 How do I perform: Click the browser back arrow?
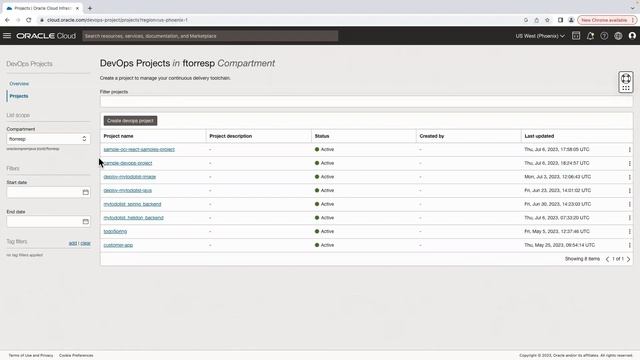[7, 20]
